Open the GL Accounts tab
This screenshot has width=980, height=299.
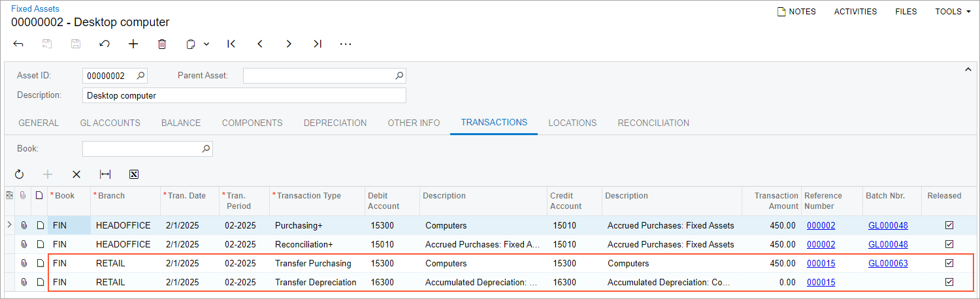pos(110,123)
